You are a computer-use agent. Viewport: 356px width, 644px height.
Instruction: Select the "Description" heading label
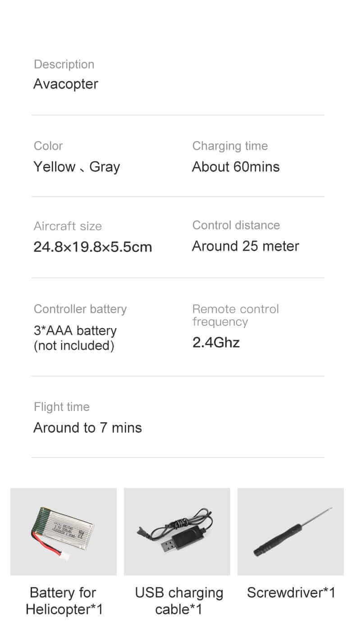pyautogui.click(x=64, y=64)
